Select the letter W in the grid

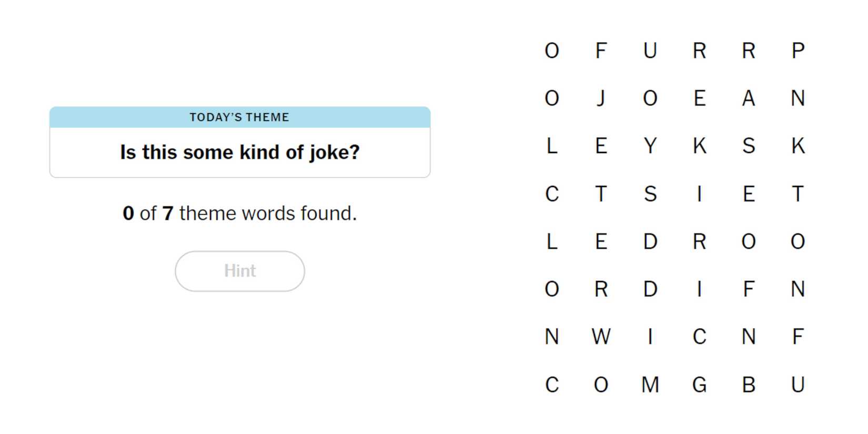[x=601, y=337]
